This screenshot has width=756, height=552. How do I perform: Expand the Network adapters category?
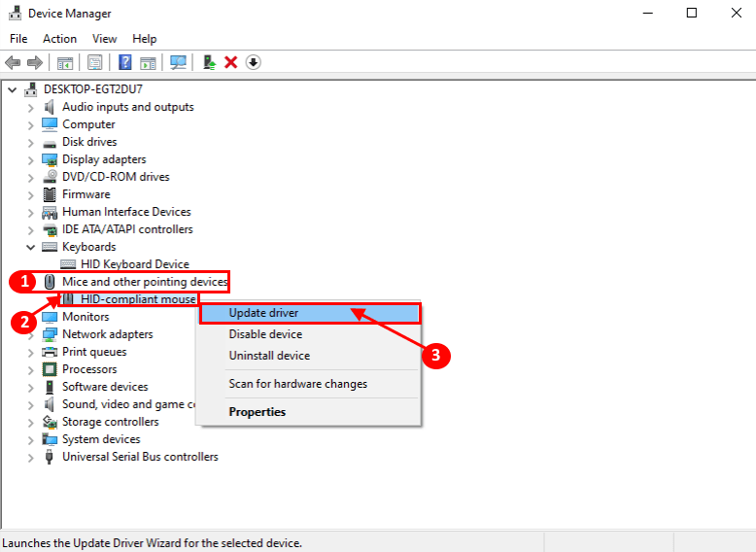[31, 334]
